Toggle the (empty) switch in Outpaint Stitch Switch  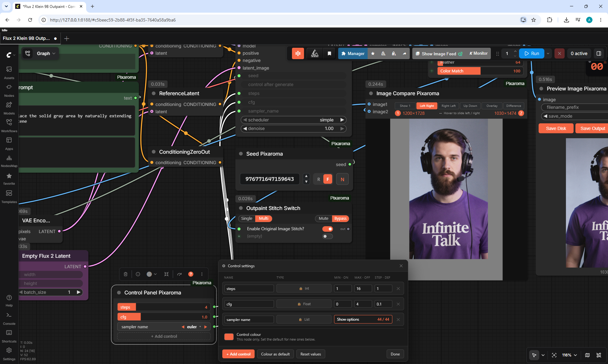327,236
